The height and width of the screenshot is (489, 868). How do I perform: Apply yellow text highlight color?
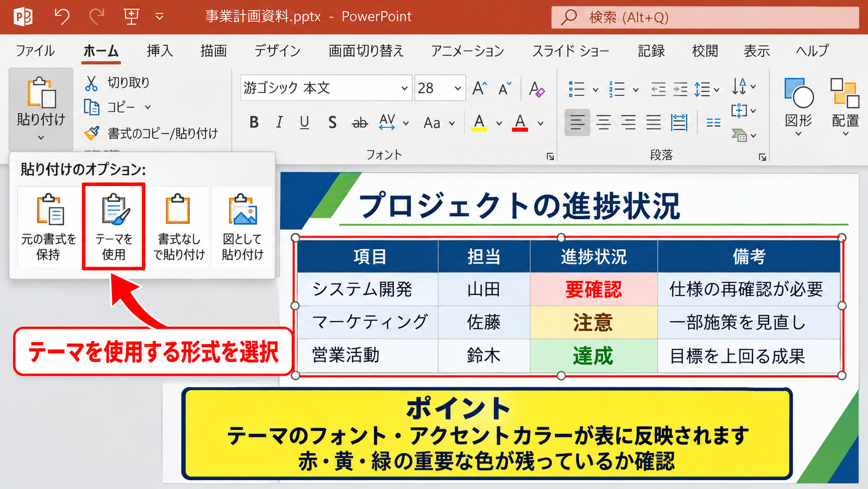coord(479,123)
